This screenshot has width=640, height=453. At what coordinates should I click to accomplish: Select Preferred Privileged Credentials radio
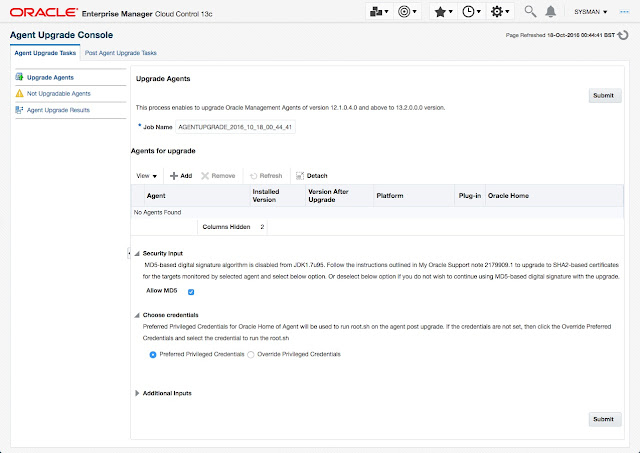(x=153, y=355)
